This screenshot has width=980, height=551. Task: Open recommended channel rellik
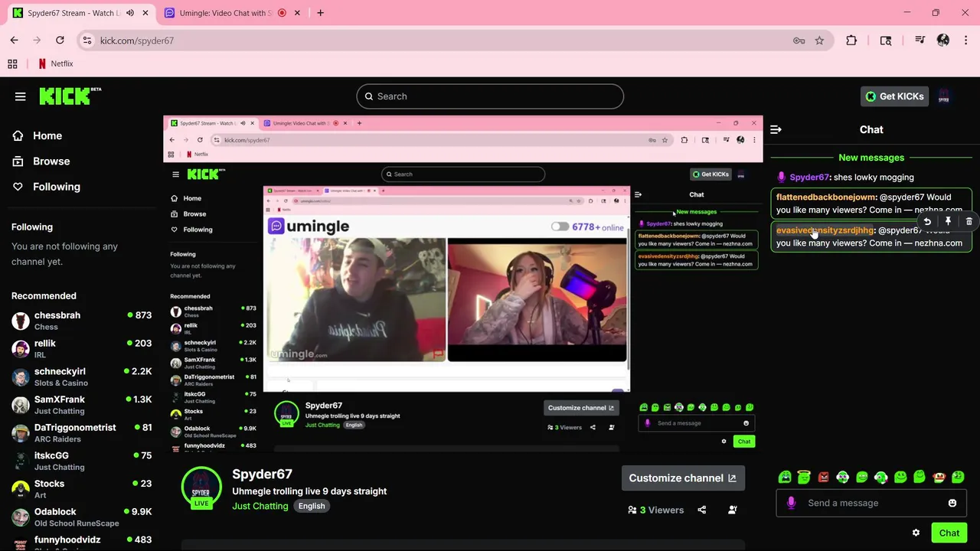(81, 349)
